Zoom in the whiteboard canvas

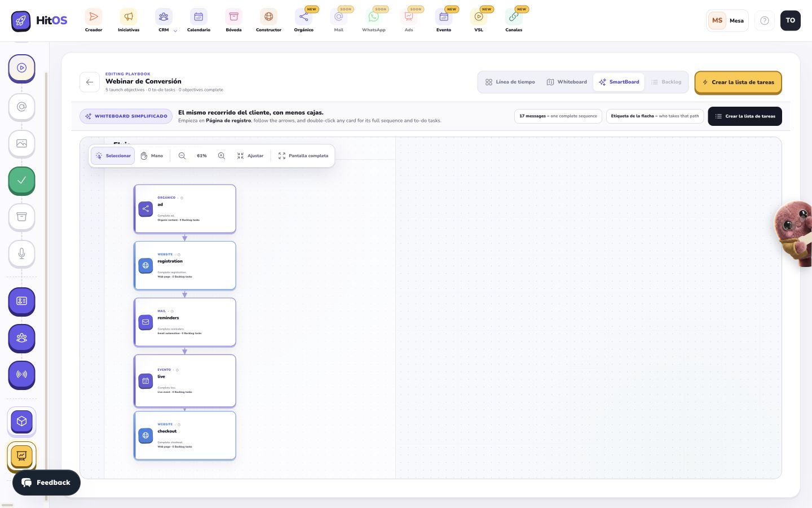click(222, 156)
